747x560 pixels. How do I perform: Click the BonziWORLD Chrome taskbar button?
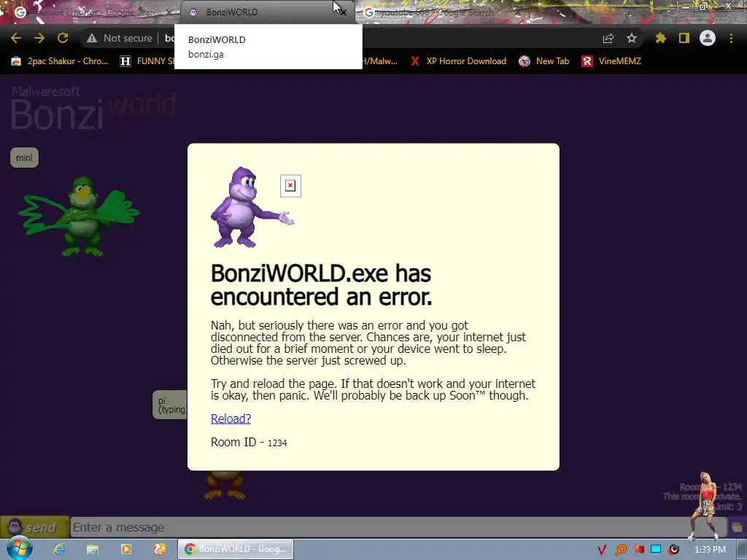(236, 549)
